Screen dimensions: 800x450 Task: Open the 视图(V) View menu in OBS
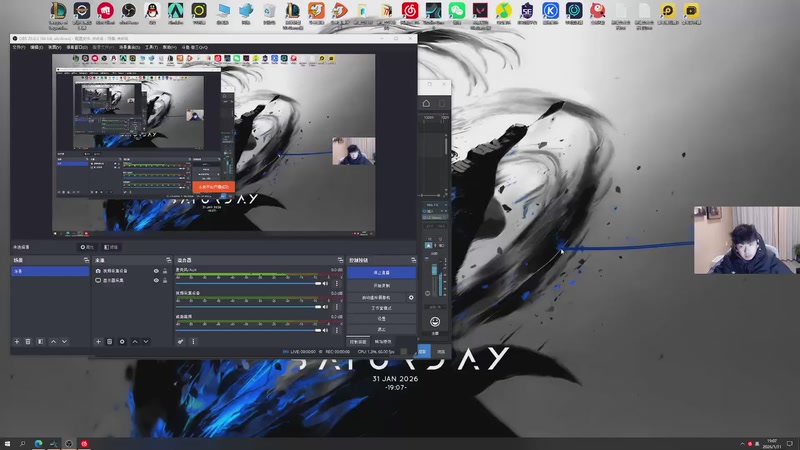[x=55, y=47]
